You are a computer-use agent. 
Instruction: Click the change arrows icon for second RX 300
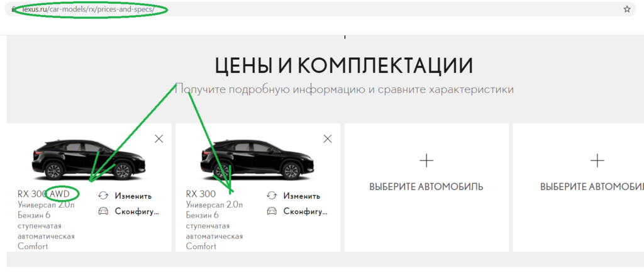pos(272,196)
